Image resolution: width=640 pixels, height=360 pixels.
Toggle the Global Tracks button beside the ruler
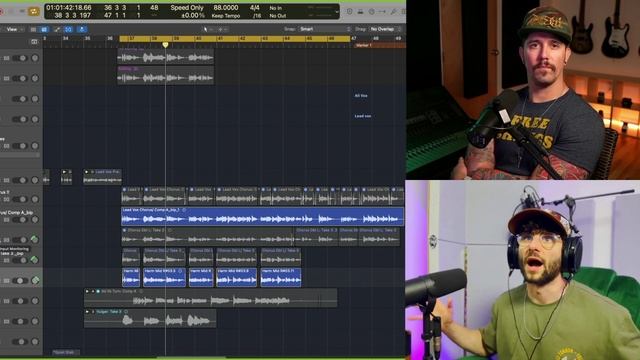click(34, 41)
